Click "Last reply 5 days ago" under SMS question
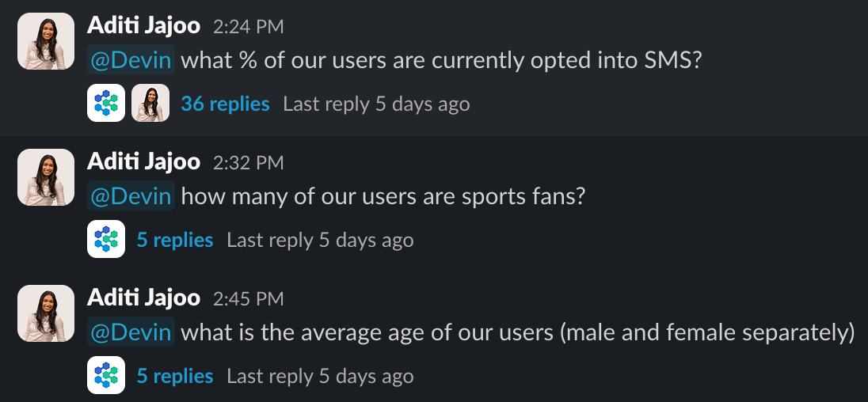The height and width of the screenshot is (402, 868). (x=376, y=104)
